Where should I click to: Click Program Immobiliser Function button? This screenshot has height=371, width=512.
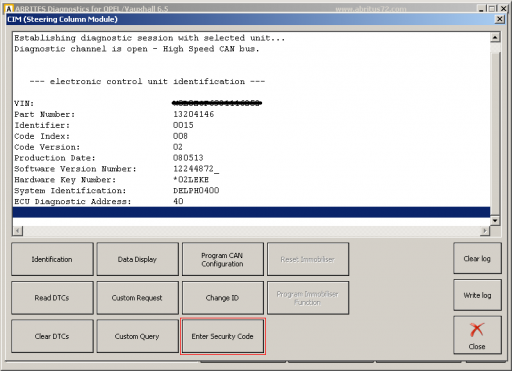[x=308, y=298]
